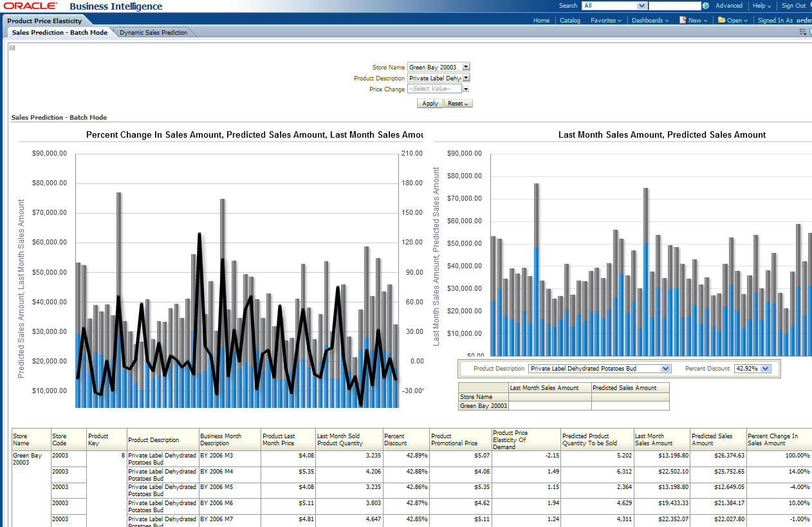Go to the Catalog link
This screenshot has height=527, width=812.
pyautogui.click(x=569, y=21)
